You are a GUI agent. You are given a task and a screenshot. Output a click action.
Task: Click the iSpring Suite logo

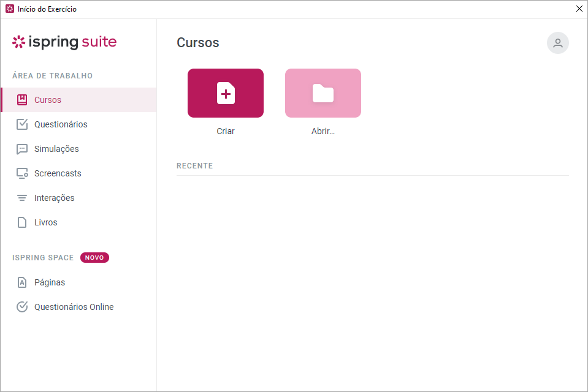pyautogui.click(x=64, y=42)
